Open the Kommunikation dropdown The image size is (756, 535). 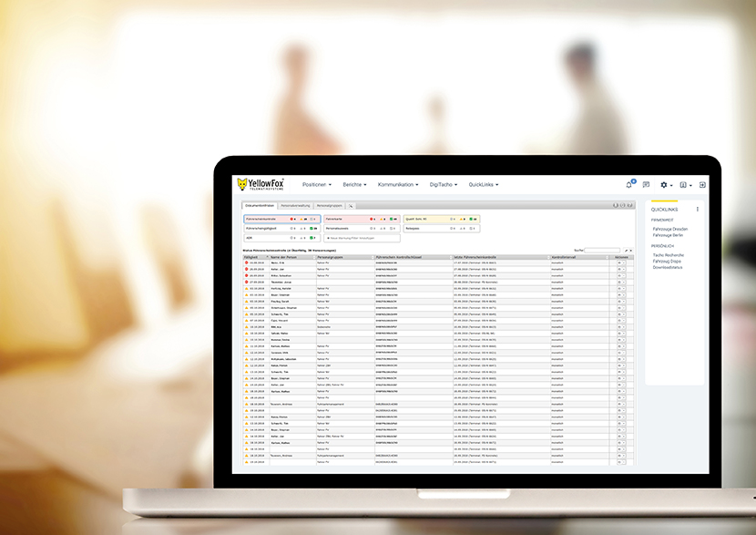point(398,184)
